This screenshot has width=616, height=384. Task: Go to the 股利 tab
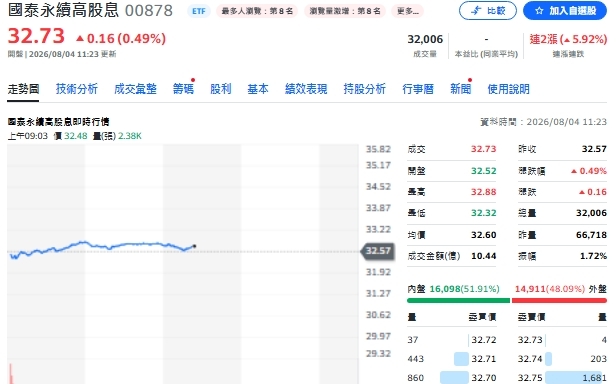[220, 89]
